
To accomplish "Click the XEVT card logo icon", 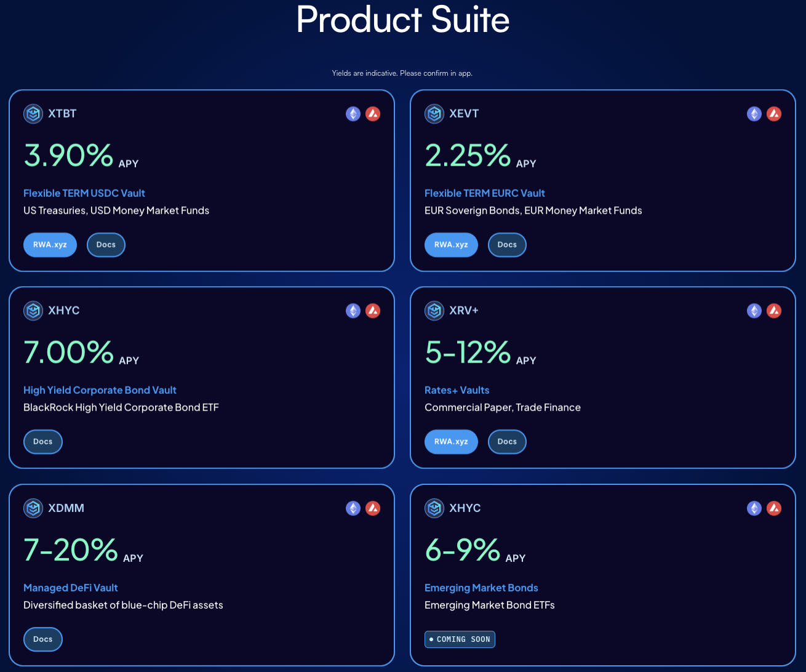I will (434, 114).
